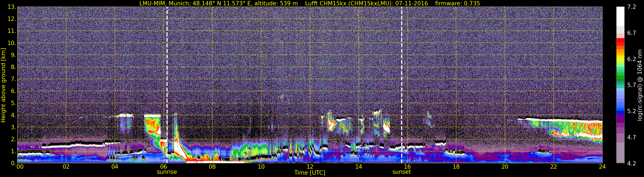Click the y-axis tick label "8."
Screen dimensions: 644x177
point(13,67)
